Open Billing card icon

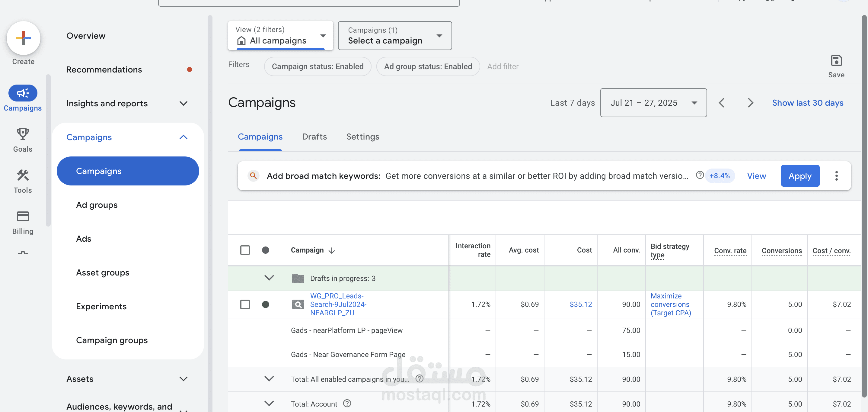23,216
